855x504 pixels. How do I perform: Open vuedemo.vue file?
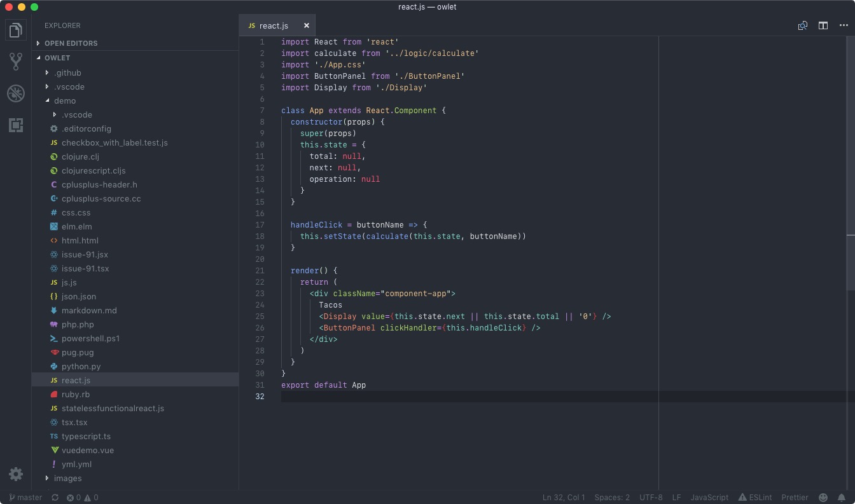click(135, 450)
